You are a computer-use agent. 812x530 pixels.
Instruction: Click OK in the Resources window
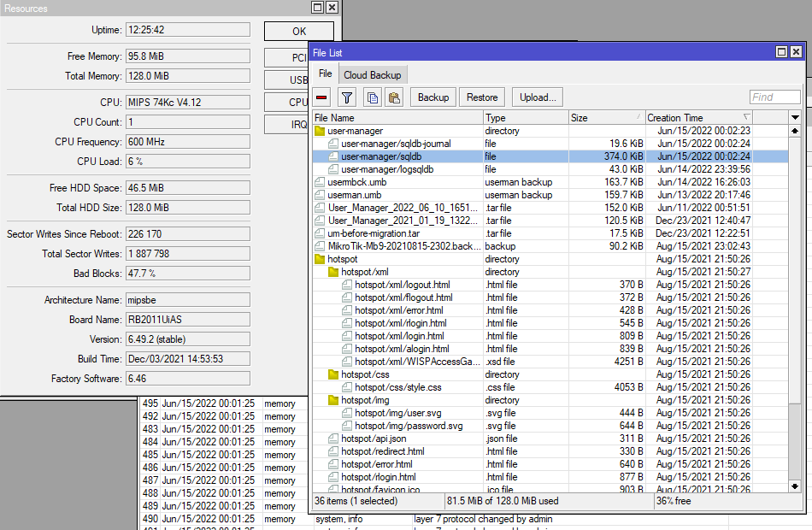tap(299, 31)
